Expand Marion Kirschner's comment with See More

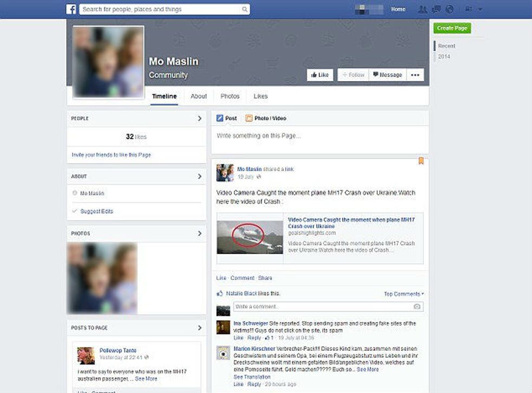pos(368,369)
